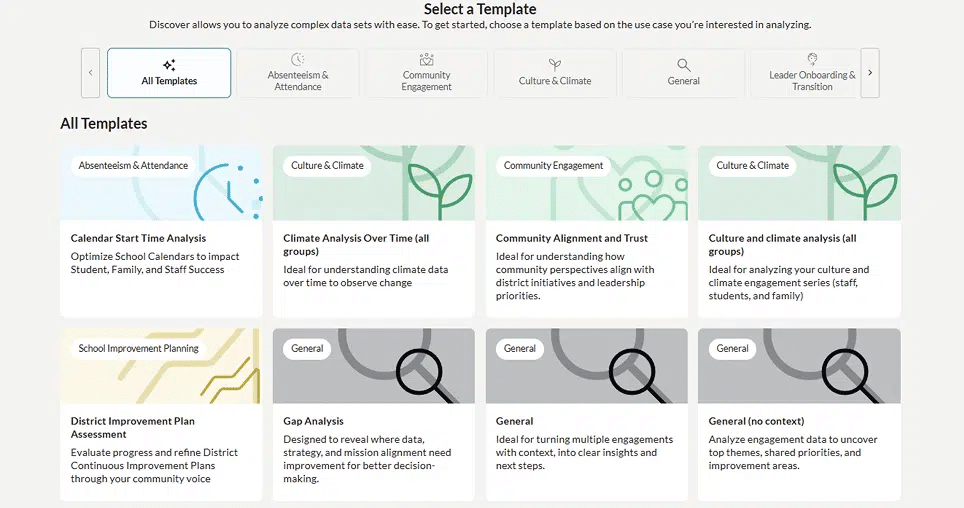This screenshot has height=508, width=964.
Task: Click the clock icon for Absenteeism & Attendance
Action: coord(298,60)
